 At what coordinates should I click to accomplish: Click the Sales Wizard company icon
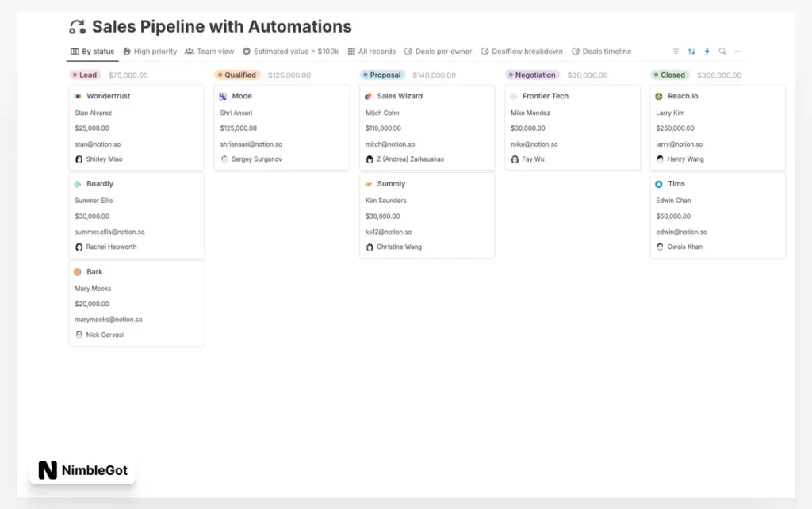click(x=369, y=96)
